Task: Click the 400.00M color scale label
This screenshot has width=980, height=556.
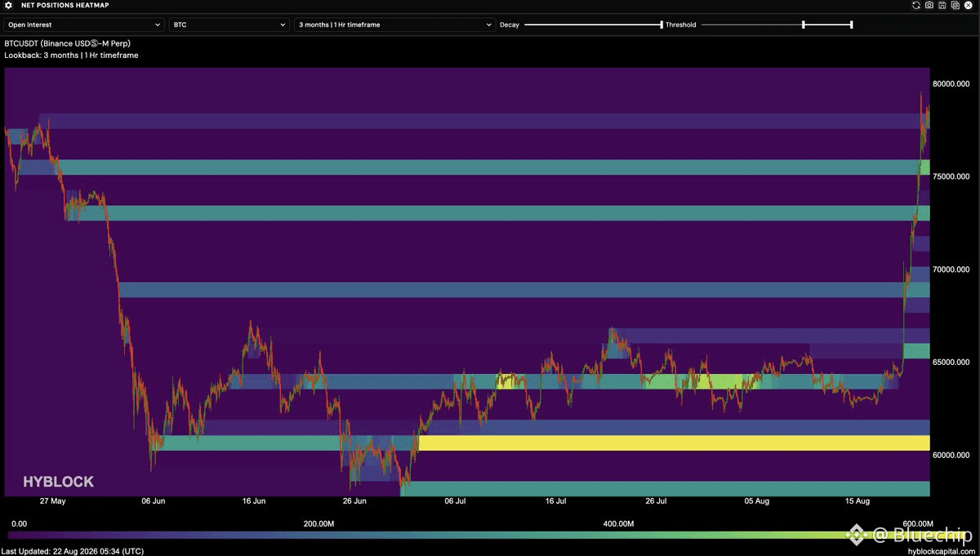Action: [x=618, y=523]
